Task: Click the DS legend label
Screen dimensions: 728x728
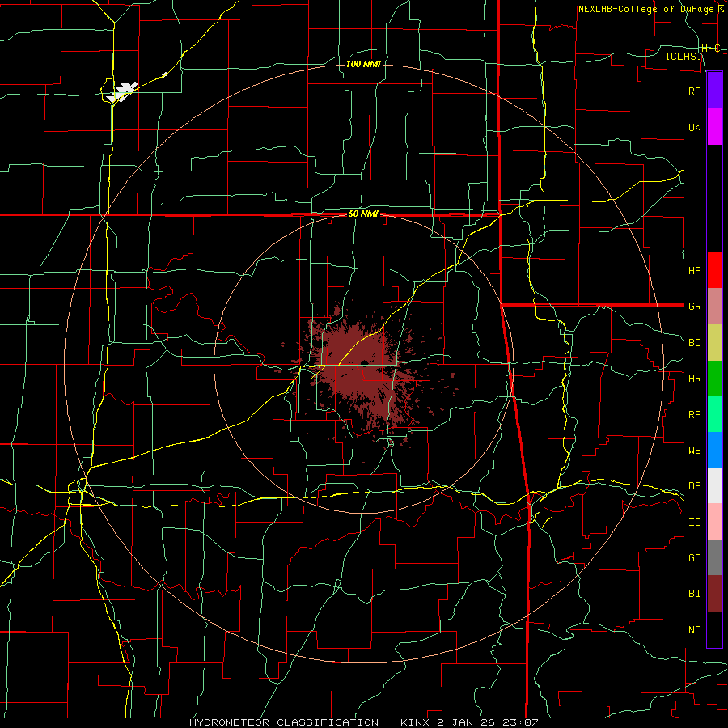Action: click(x=694, y=485)
